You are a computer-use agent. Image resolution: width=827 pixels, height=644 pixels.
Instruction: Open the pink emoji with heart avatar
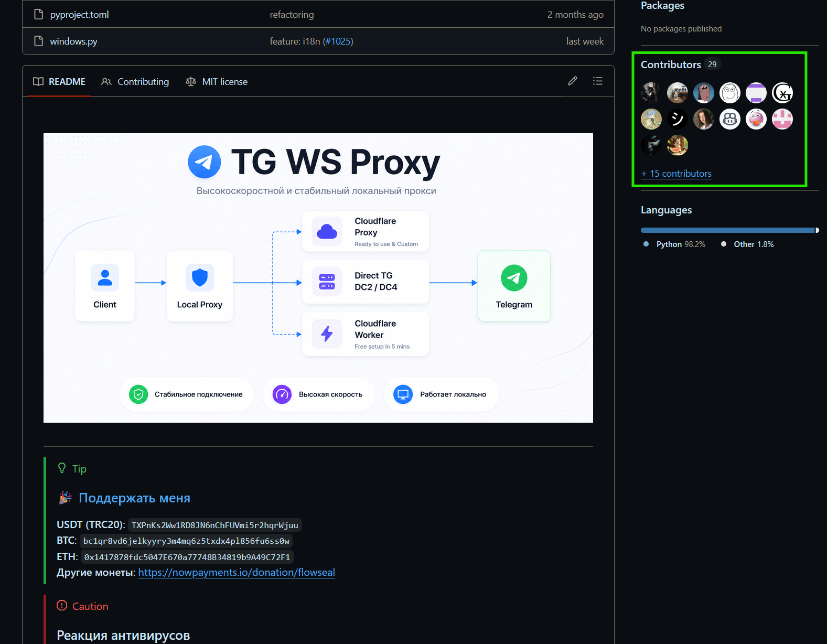[x=756, y=119]
